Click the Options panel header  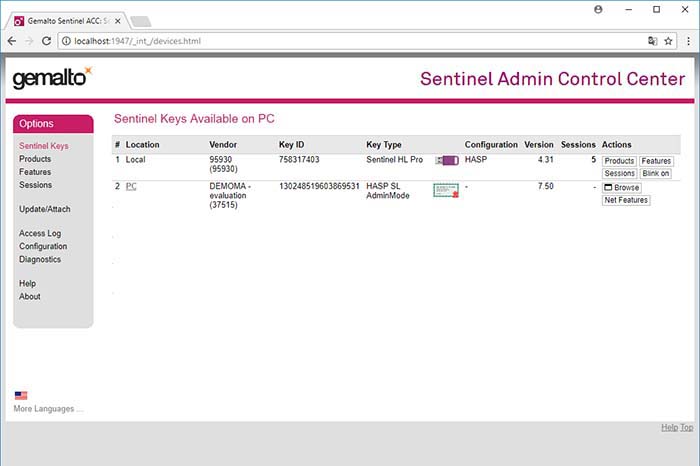coord(53,124)
